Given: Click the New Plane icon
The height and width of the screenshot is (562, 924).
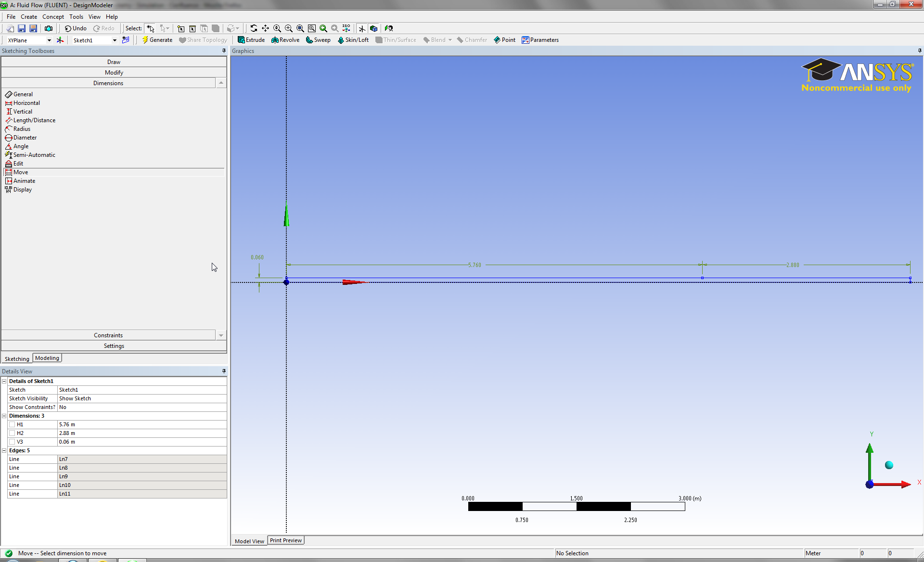Looking at the screenshot, I should (x=60, y=40).
